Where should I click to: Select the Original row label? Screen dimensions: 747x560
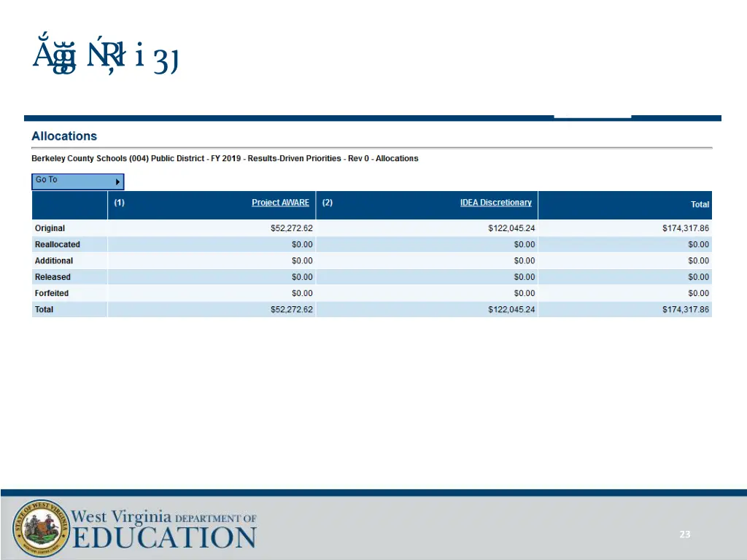point(50,228)
